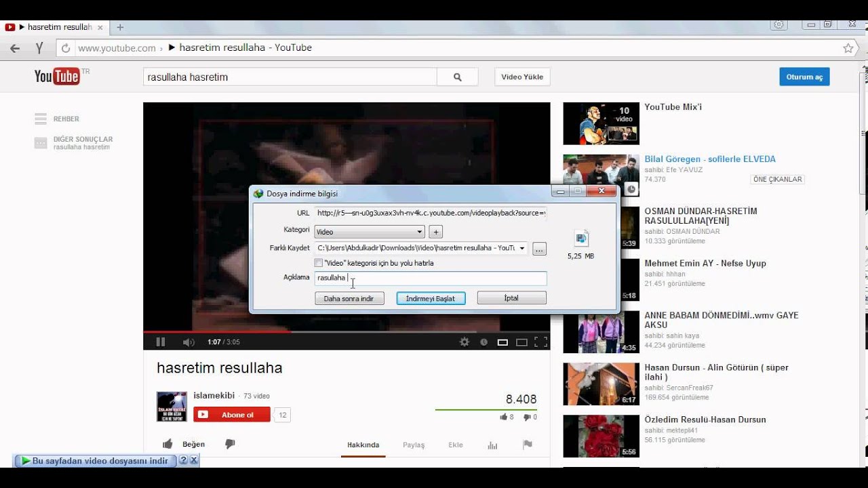Click the Bilal Göregen video thumbnail
Viewport: 868px width, 488px height.
click(x=601, y=176)
